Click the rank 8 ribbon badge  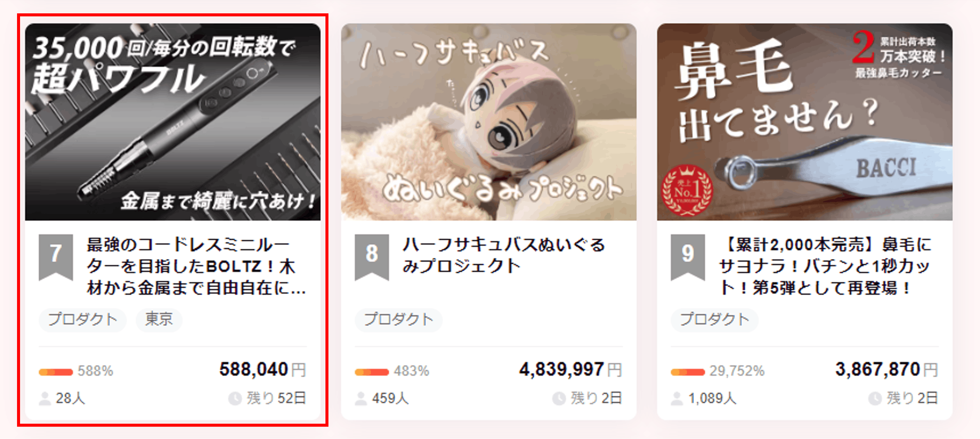[x=372, y=257]
